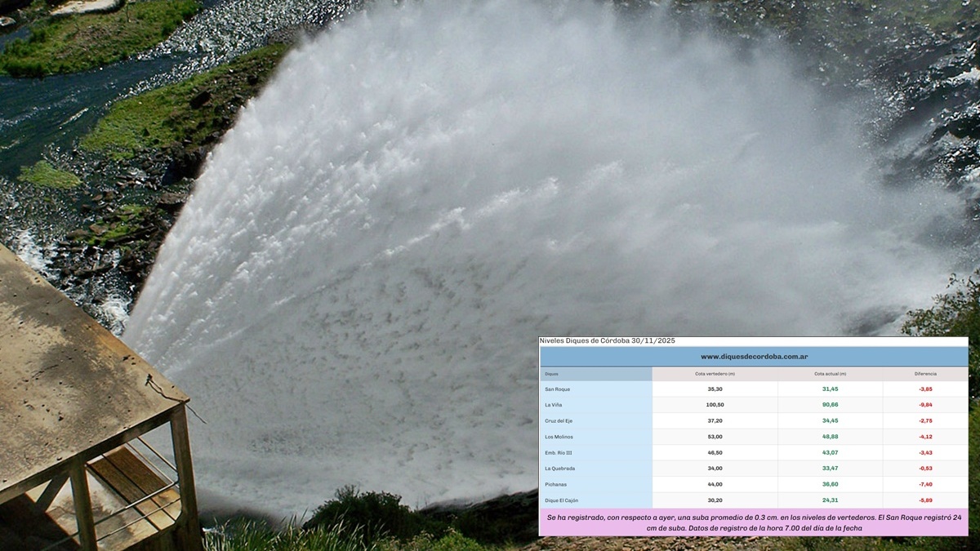Click the pink summary note below table
The height and width of the screenshot is (551, 980).
click(x=753, y=522)
